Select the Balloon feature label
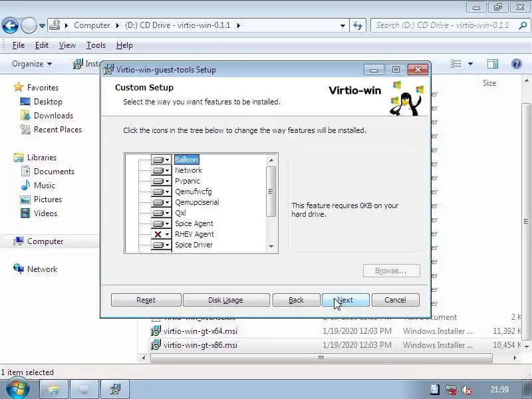Screen dimensions: 532x399 [x=186, y=160]
